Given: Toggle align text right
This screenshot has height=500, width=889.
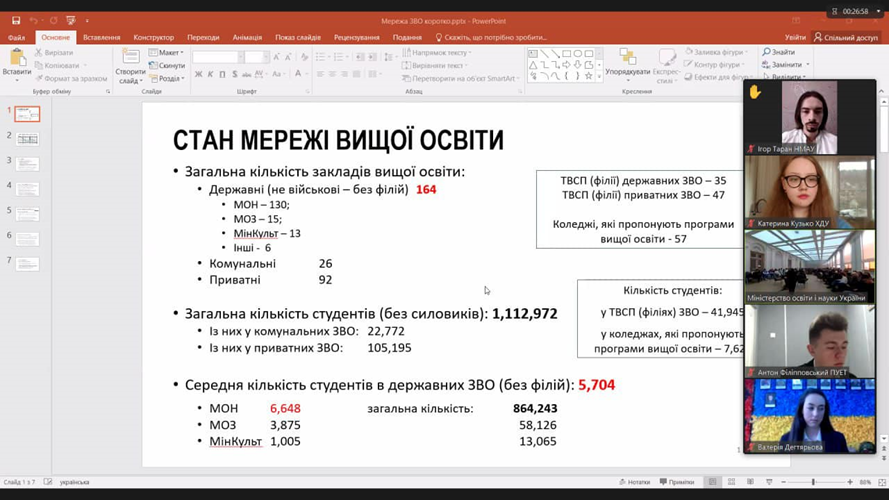Looking at the screenshot, I should pyautogui.click(x=344, y=74).
